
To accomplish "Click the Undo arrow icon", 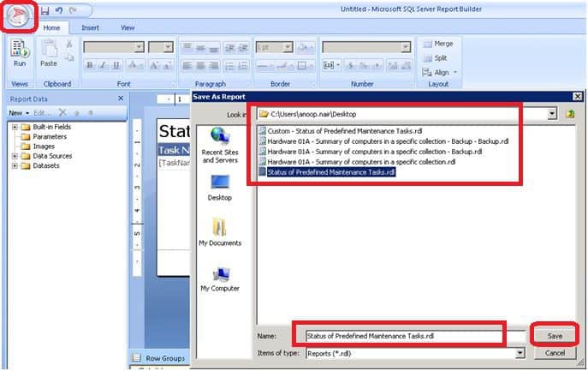I will tap(59, 10).
